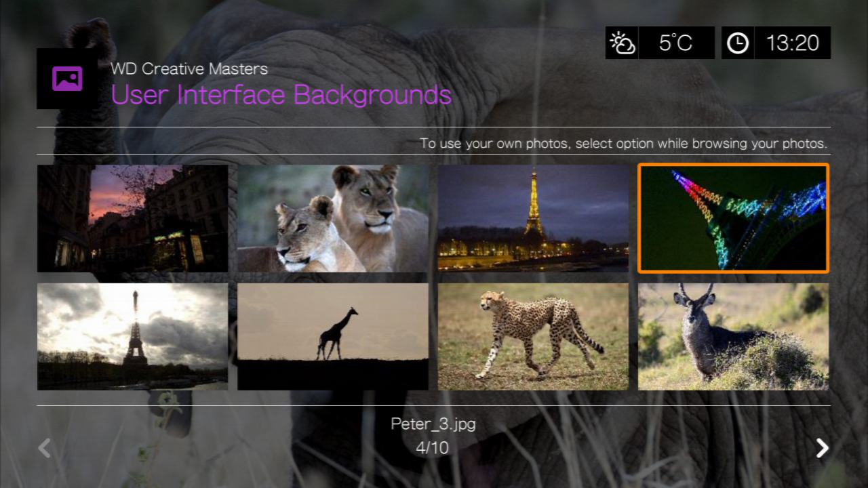This screenshot has width=868, height=488.
Task: Select the waterbuck antelope thumbnail
Action: [x=733, y=337]
